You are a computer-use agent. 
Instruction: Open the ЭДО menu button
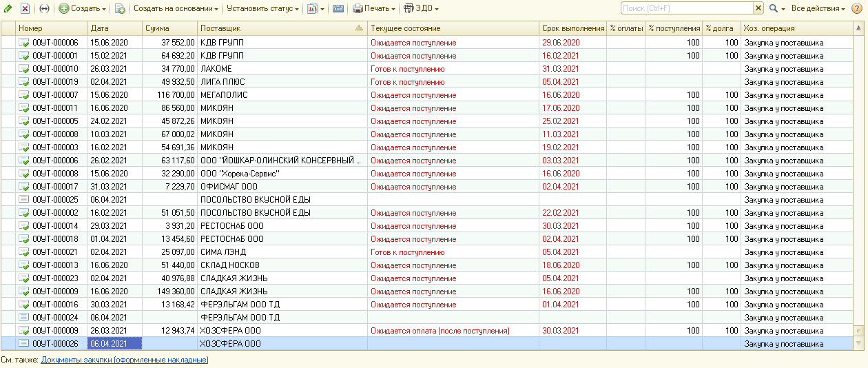point(421,8)
